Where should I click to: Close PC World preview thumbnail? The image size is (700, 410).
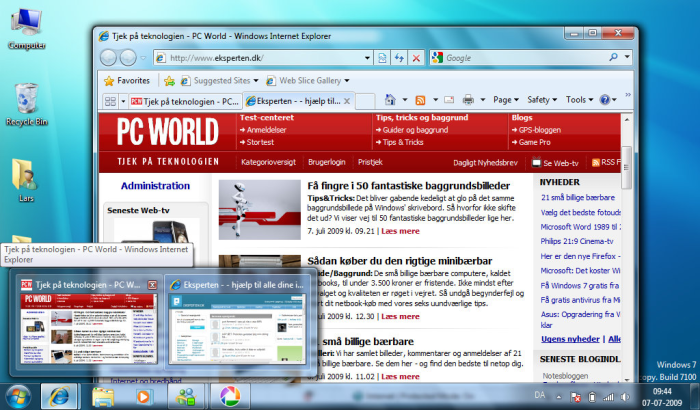click(x=152, y=284)
